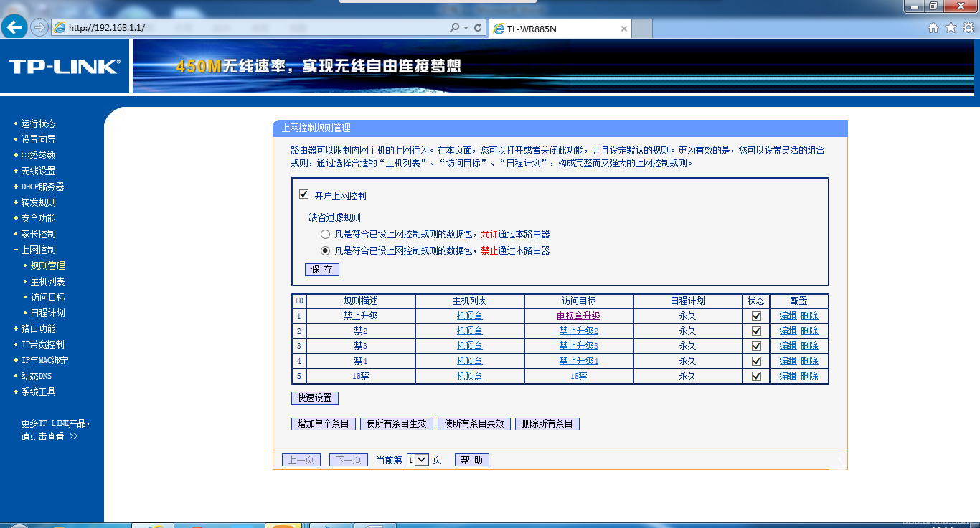
Task: Open 设置向导 page
Action: 38,139
